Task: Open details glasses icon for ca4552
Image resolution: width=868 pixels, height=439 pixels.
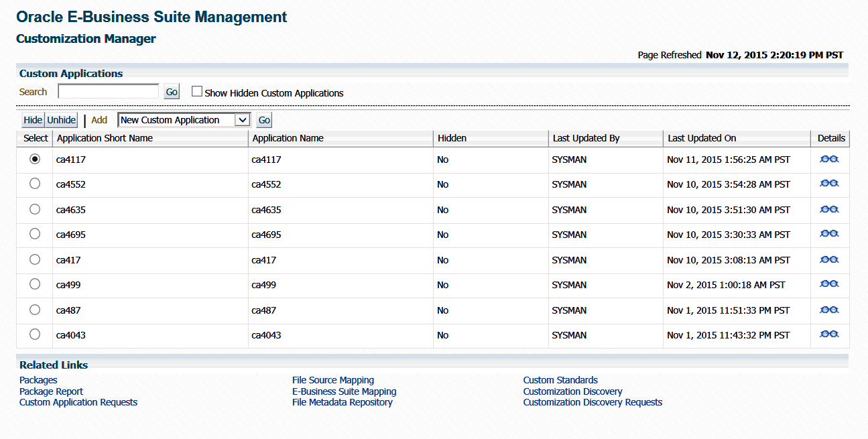Action: click(x=829, y=183)
